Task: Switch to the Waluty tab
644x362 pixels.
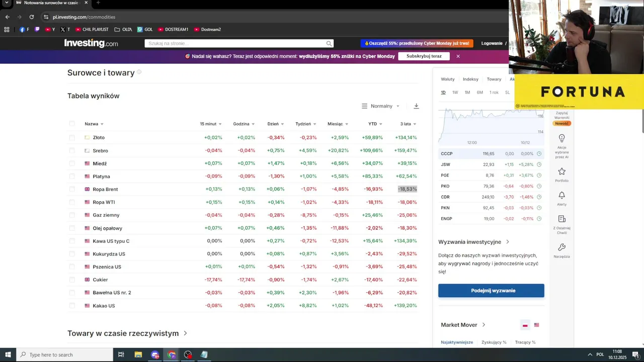Action: point(448,79)
